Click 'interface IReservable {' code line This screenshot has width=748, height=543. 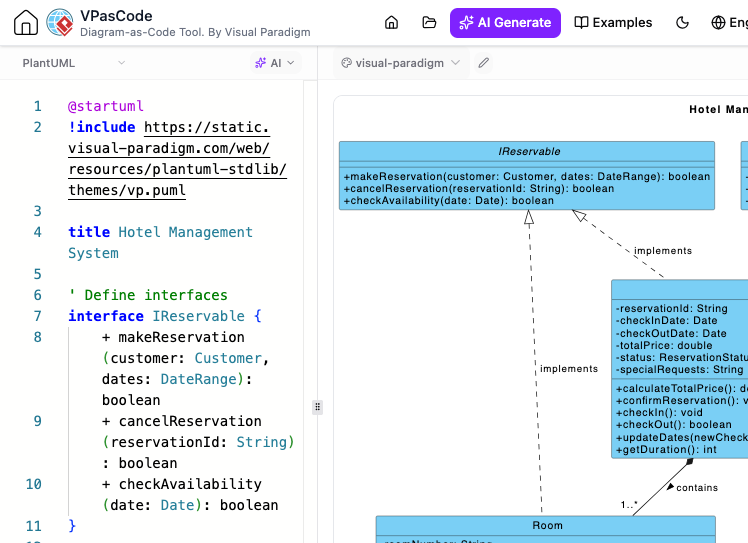pyautogui.click(x=165, y=316)
